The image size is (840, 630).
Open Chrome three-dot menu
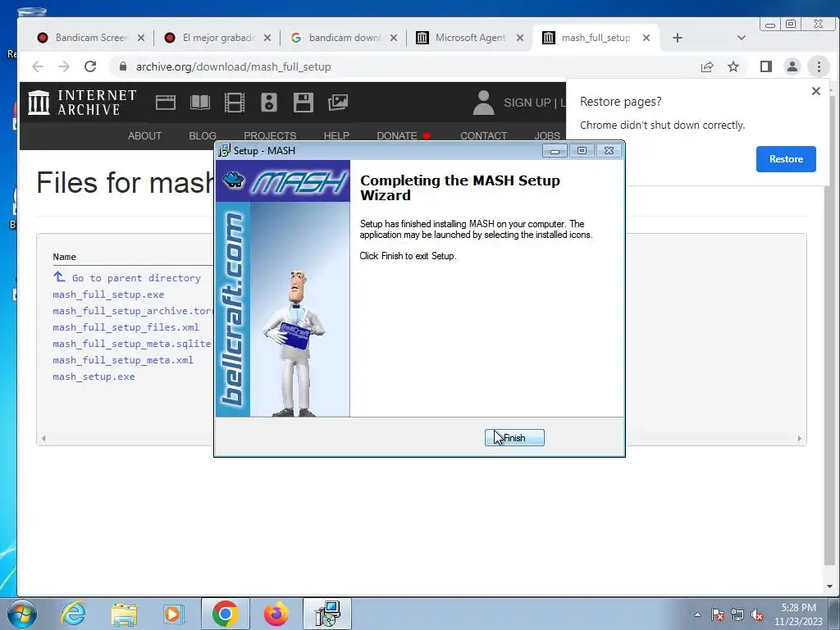pos(819,66)
